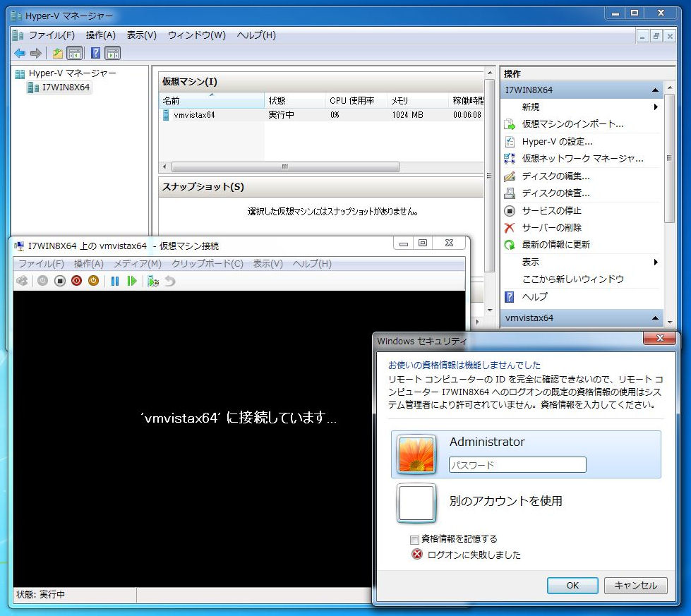Image resolution: width=691 pixels, height=616 pixels.
Task: Click Hyper-V の設定... action link
Action: [557, 141]
